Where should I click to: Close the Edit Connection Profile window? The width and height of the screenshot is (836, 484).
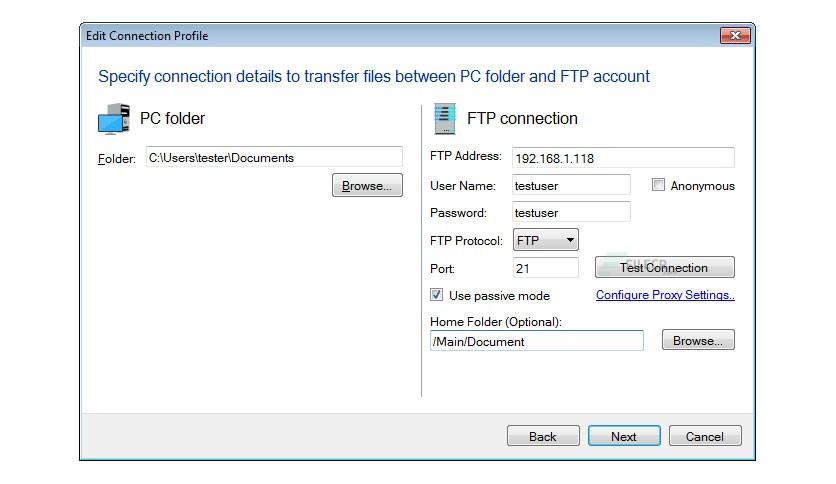735,36
